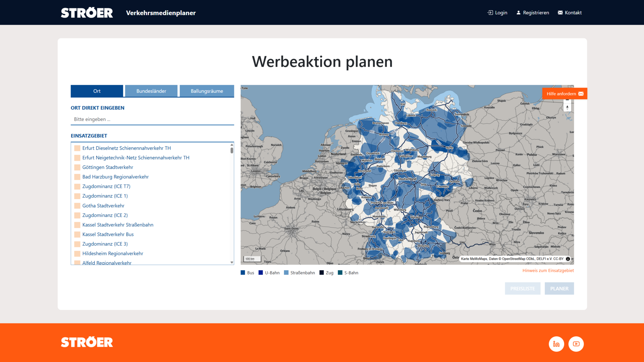The width and height of the screenshot is (644, 362).
Task: Click the login icon in the header
Action: coord(490,13)
